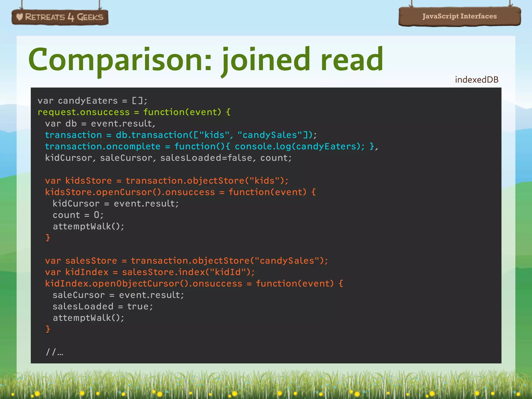Click the 'transaction.oncomplete' console.log line

pos(212,146)
